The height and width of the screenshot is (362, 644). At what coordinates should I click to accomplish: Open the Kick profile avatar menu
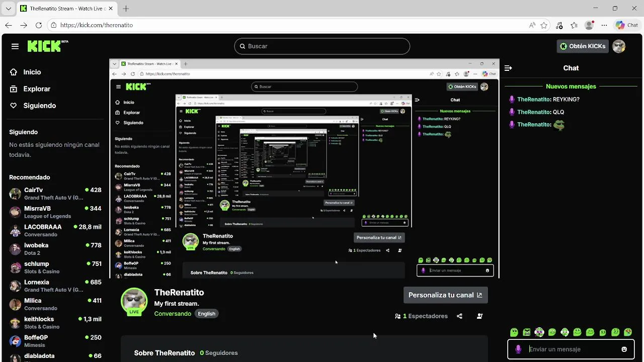619,46
